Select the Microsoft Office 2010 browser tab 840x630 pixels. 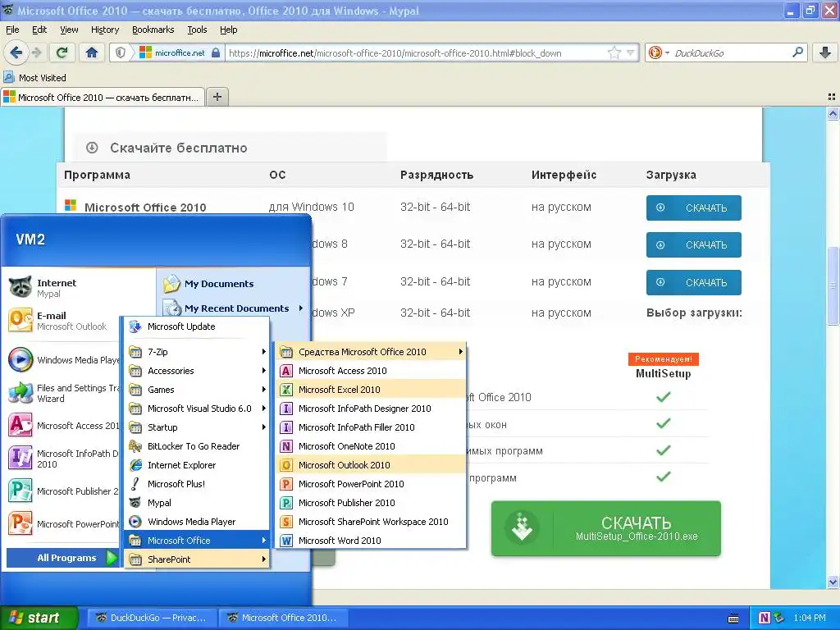[103, 98]
